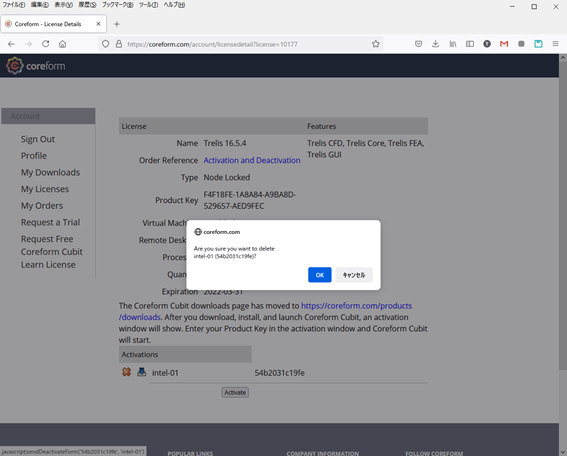The image size is (567, 456).
Task: Open the ファイル menu
Action: pyautogui.click(x=14, y=5)
